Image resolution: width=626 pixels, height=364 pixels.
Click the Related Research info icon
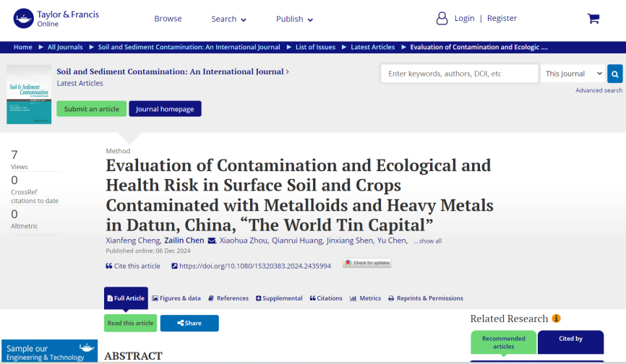(556, 318)
